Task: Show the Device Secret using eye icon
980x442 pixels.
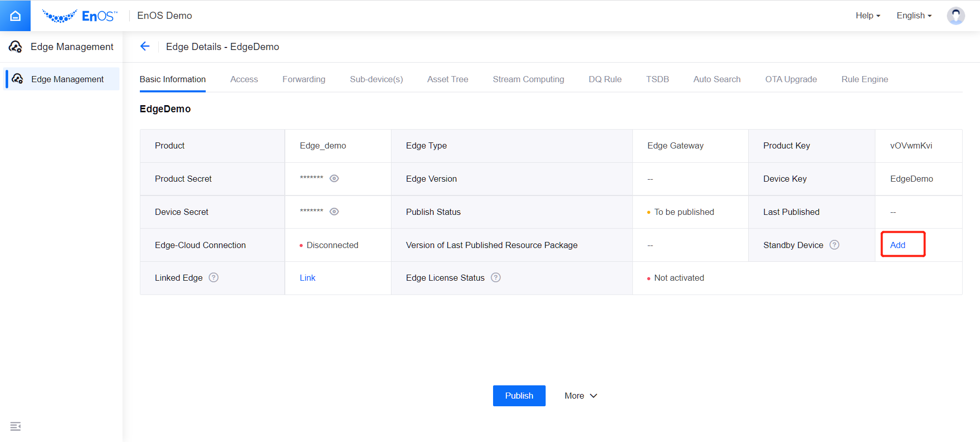Action: (334, 212)
